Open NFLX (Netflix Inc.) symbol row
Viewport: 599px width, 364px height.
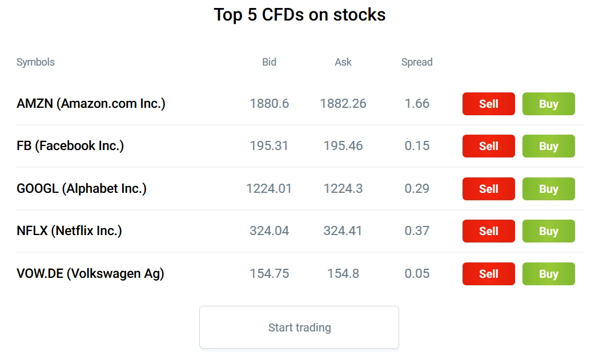[x=69, y=231]
